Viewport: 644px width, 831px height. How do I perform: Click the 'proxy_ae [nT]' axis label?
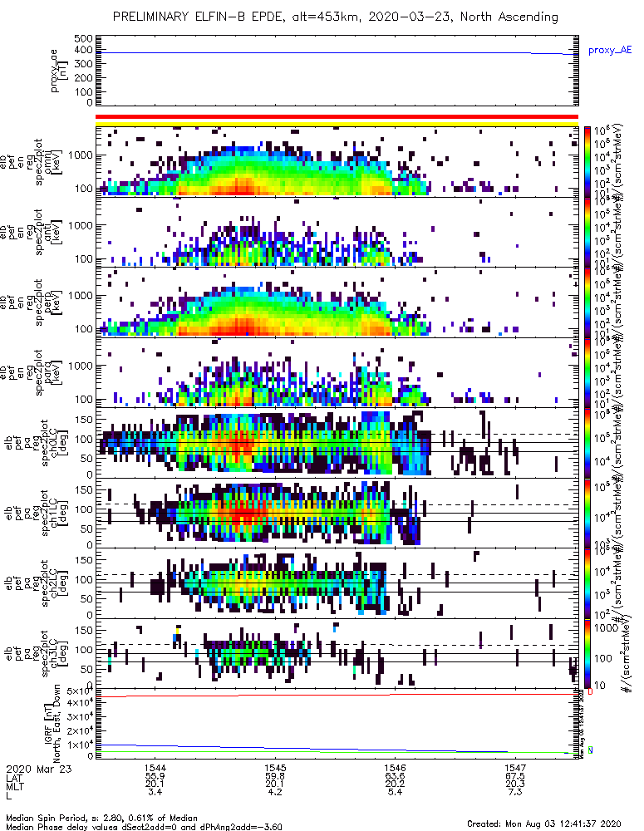point(60,71)
